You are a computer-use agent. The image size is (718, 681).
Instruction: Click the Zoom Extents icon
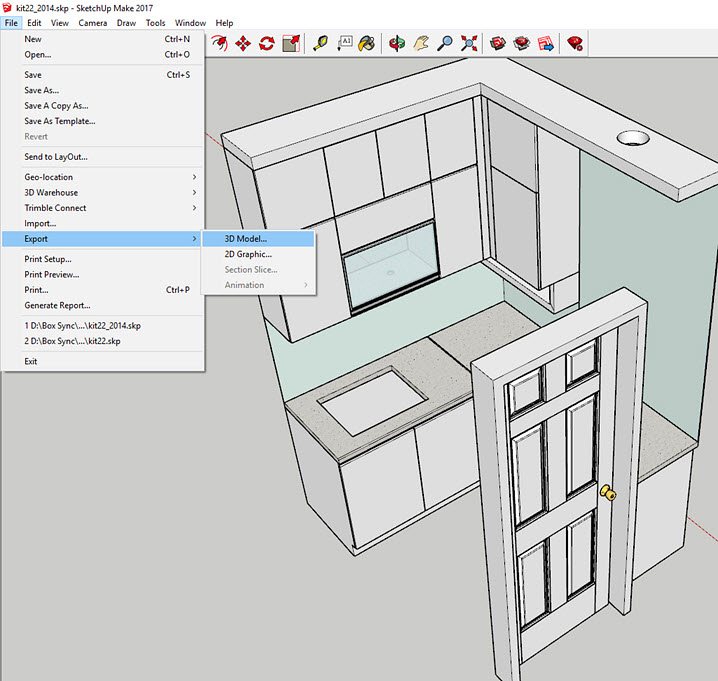coord(470,43)
